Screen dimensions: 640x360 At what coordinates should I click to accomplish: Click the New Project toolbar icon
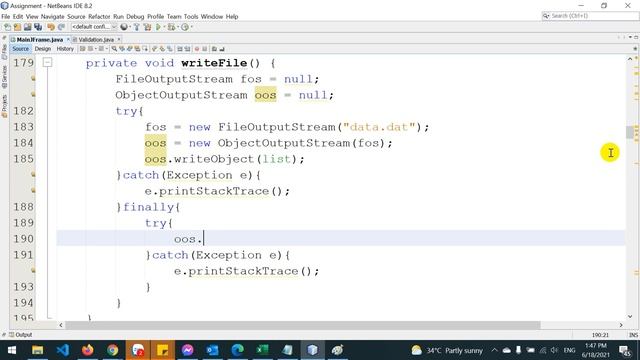point(17,27)
